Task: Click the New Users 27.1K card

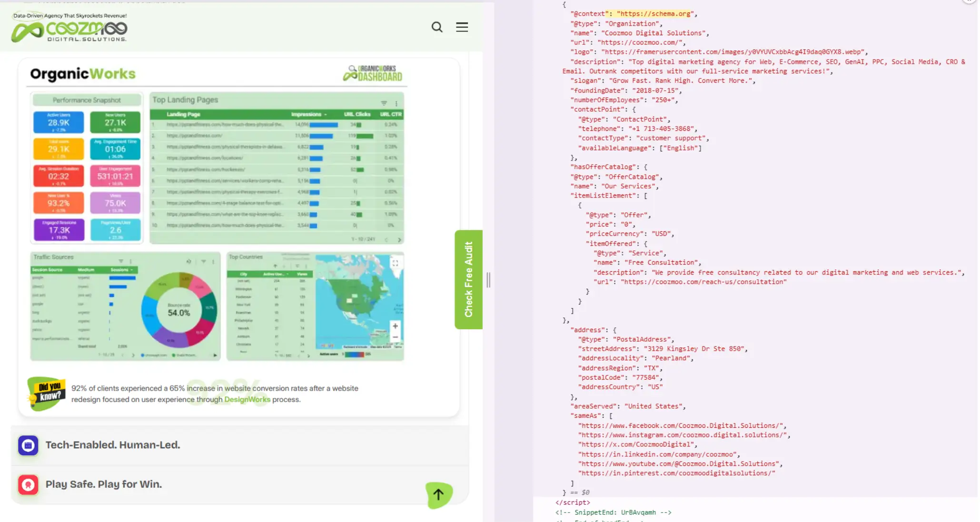Action: [x=115, y=122]
